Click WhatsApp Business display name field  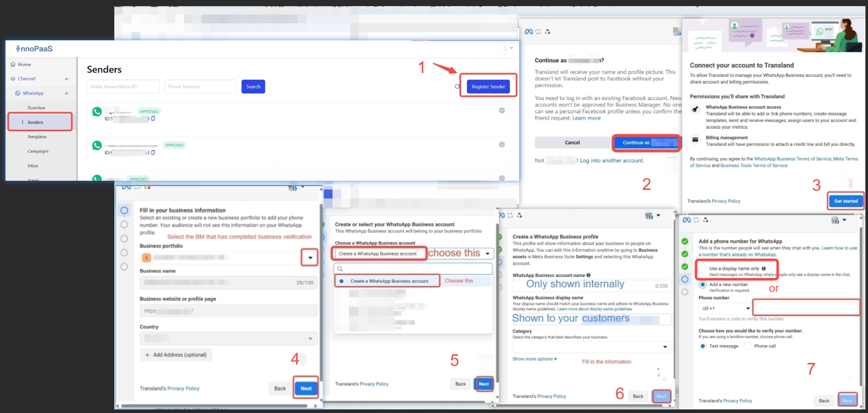tap(592, 319)
